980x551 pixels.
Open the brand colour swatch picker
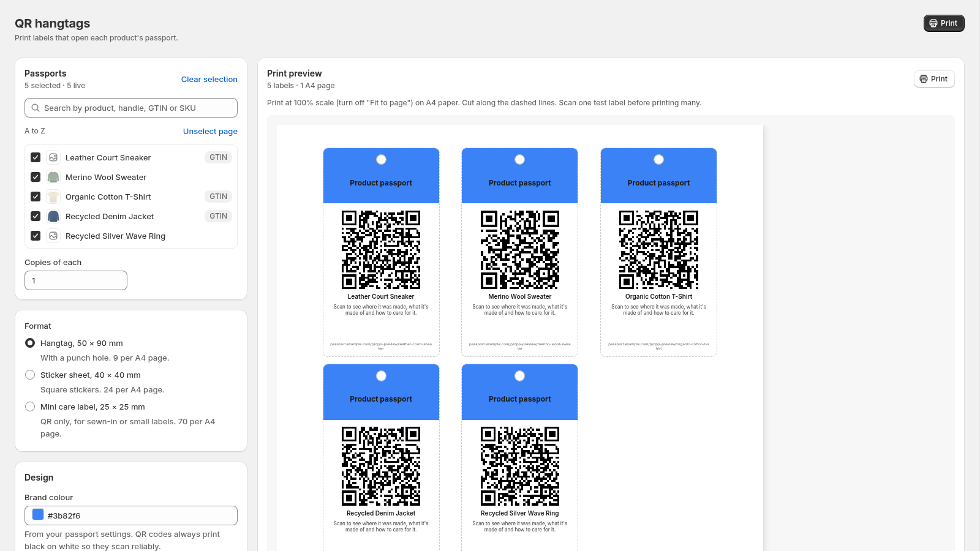(38, 515)
